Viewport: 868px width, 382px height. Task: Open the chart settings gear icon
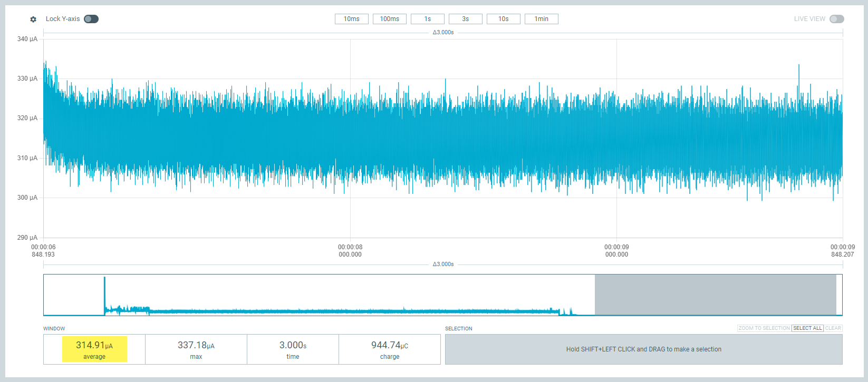[x=33, y=19]
